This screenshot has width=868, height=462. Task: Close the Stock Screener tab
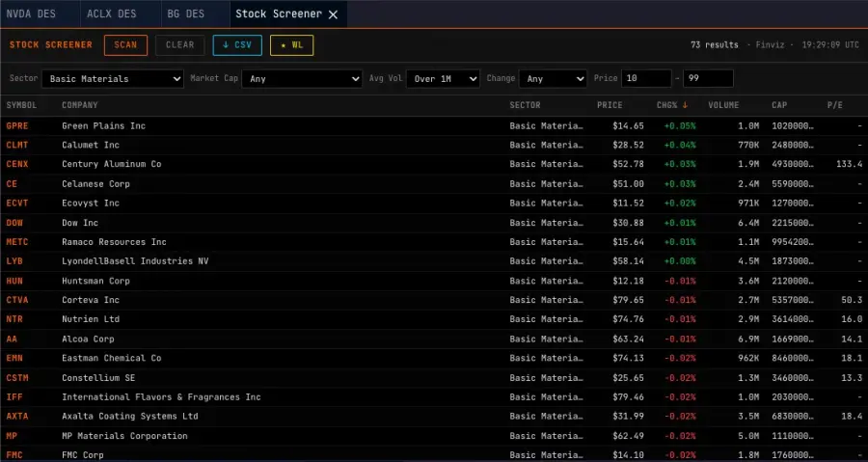click(x=334, y=14)
